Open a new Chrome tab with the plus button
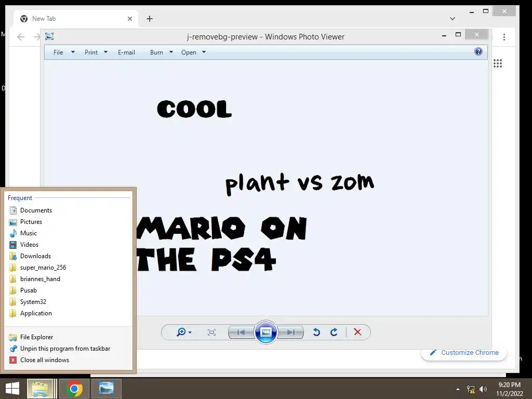 (x=150, y=19)
